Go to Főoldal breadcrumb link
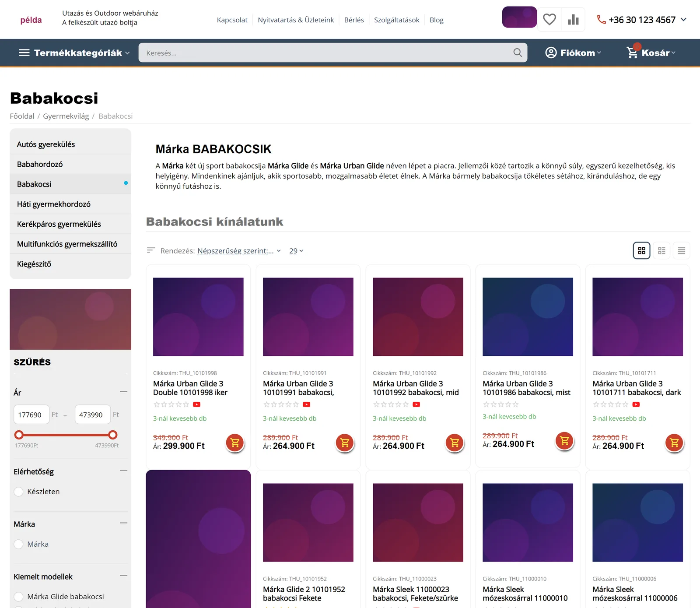Image resolution: width=700 pixels, height=608 pixels. (22, 116)
